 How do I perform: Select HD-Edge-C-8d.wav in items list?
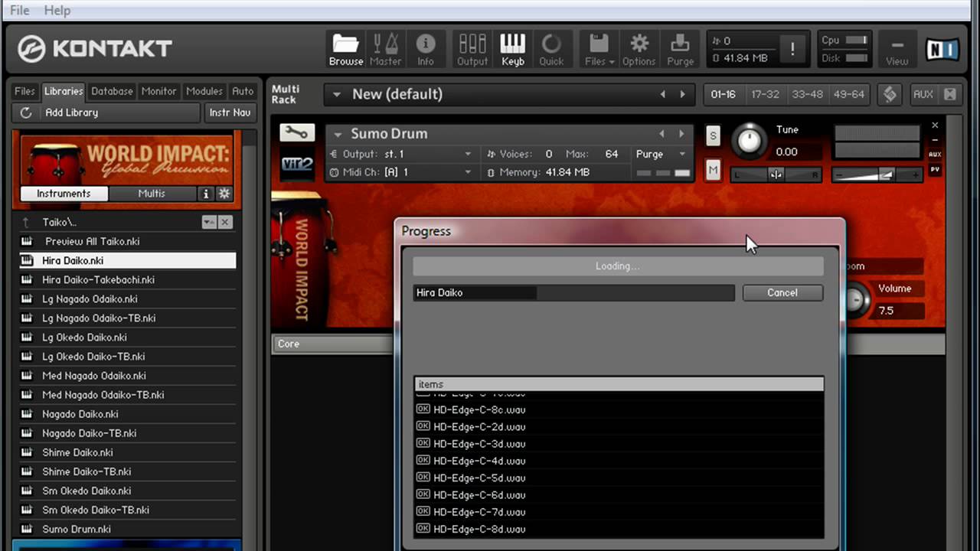619,529
